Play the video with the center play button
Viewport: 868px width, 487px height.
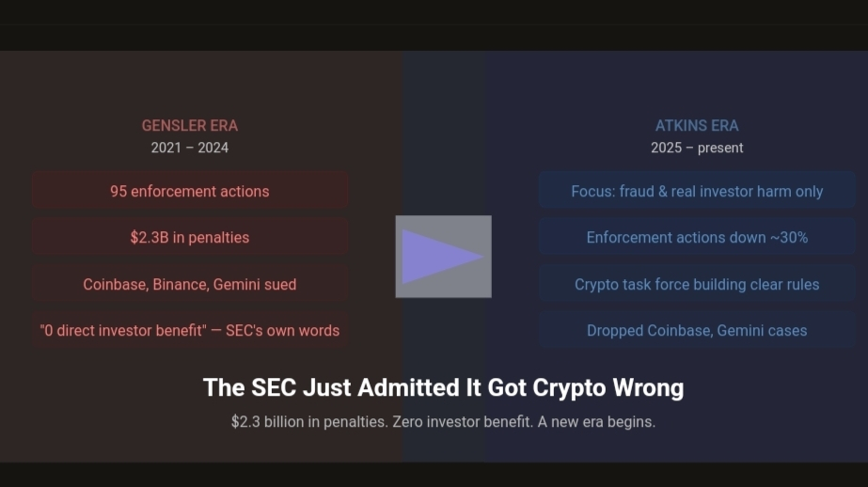444,257
